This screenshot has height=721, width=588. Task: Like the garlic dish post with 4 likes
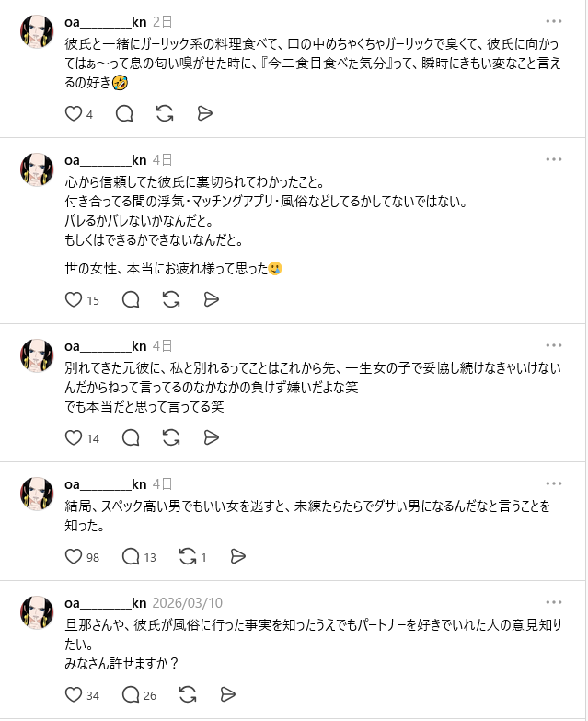tap(74, 113)
